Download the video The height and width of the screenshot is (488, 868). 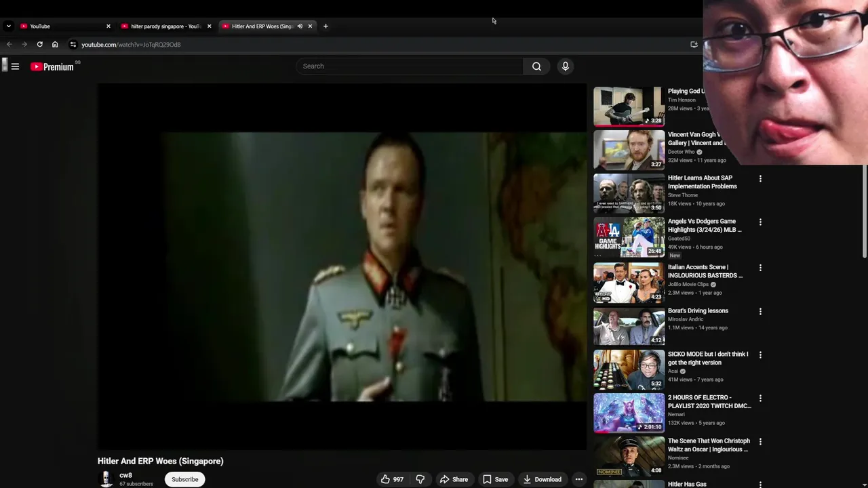coord(542,479)
